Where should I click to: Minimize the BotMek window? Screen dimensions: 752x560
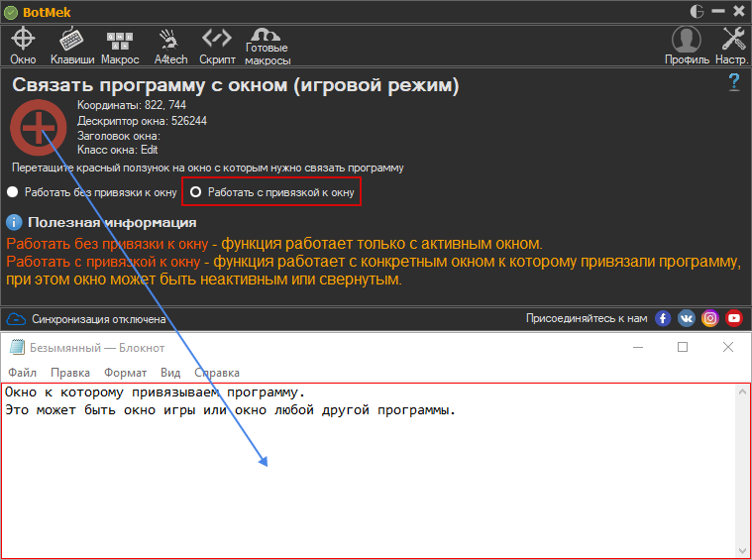coord(718,12)
